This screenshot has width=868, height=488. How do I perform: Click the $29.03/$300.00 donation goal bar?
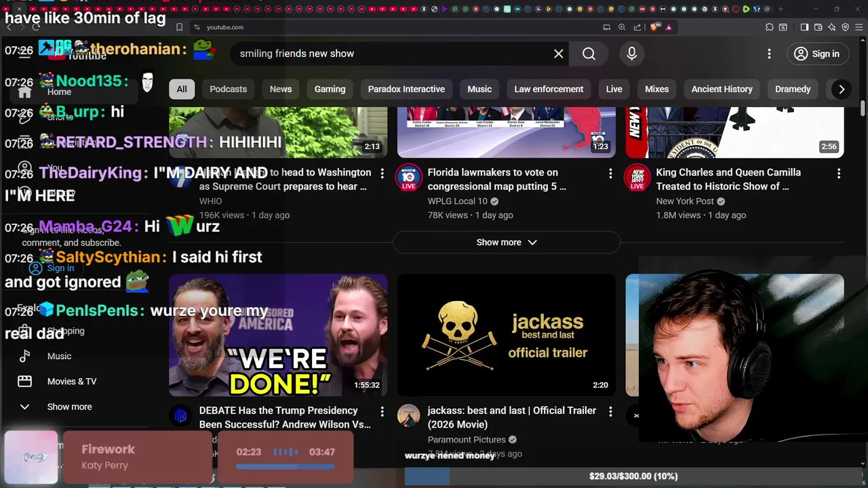632,476
